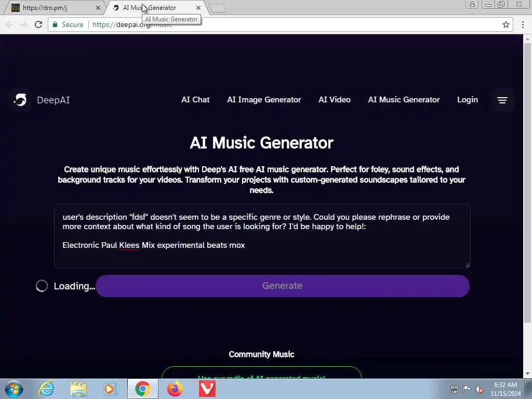Click the Community Music heading
Screen dimensions: 532x399
point(261,354)
